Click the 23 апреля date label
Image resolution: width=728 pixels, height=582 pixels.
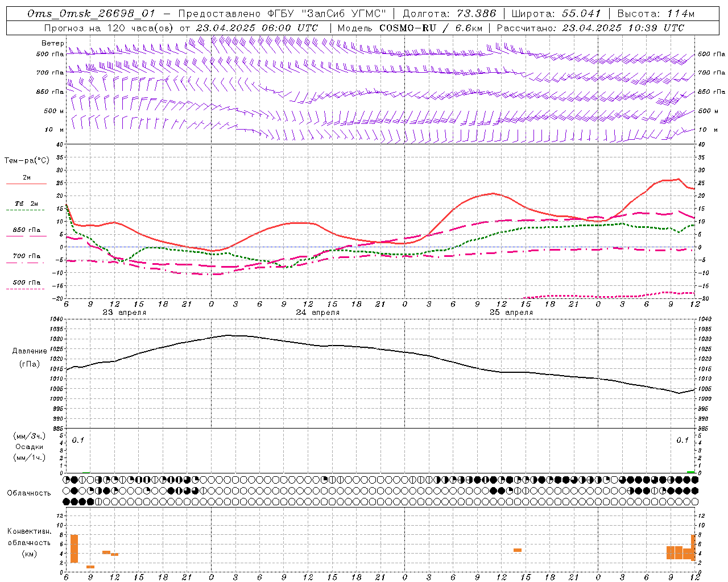124,313
